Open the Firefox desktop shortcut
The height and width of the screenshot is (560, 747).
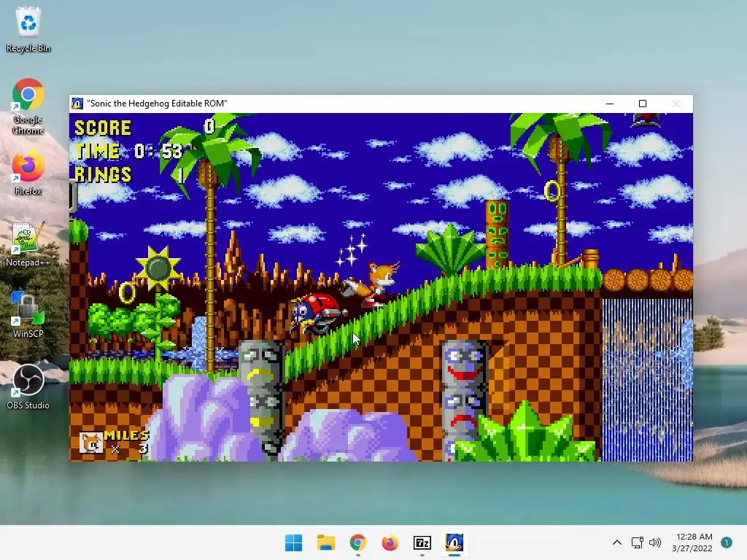(x=28, y=172)
